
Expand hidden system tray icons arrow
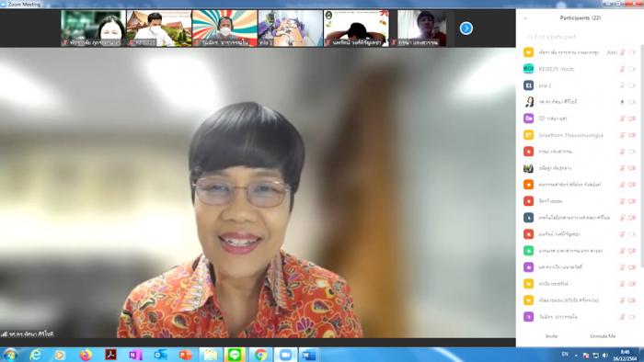coord(576,356)
